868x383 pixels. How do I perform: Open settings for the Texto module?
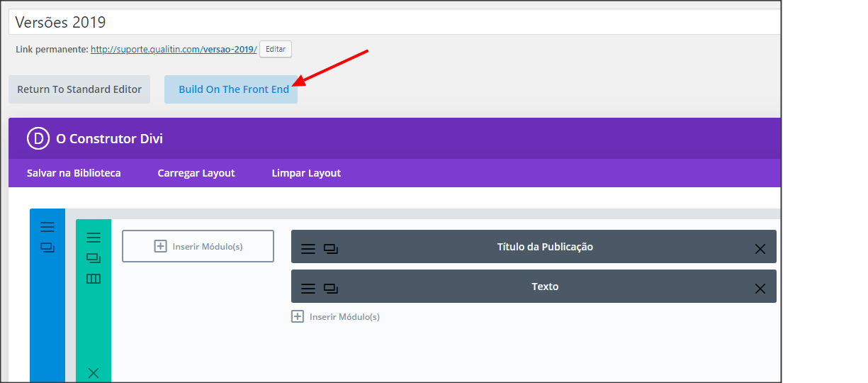pyautogui.click(x=308, y=289)
